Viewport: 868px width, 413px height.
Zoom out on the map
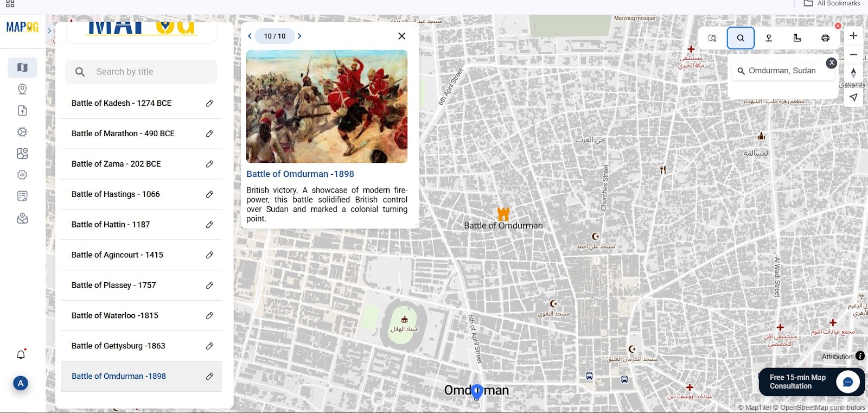853,55
